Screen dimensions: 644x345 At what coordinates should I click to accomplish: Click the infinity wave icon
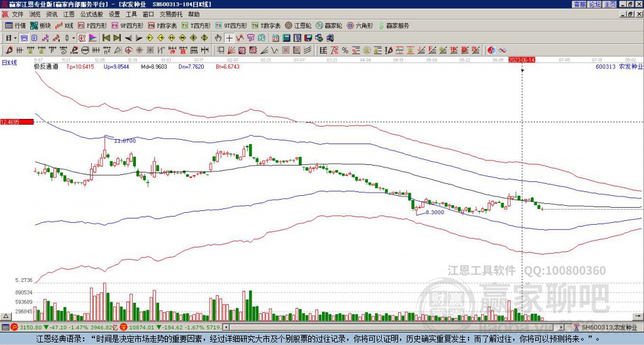point(502,50)
